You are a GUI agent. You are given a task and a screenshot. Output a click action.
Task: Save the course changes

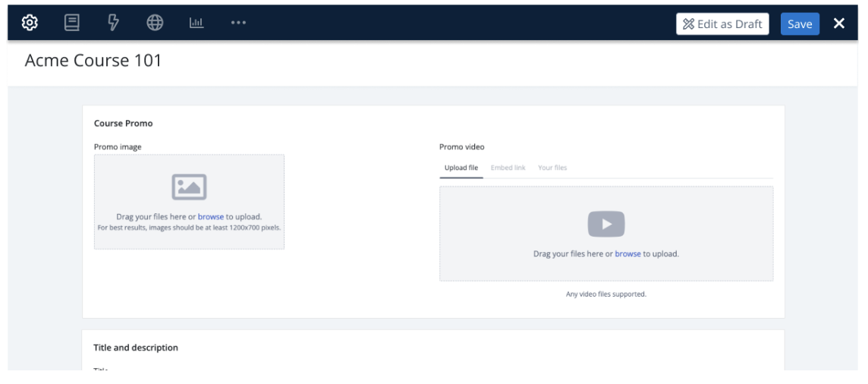point(800,24)
